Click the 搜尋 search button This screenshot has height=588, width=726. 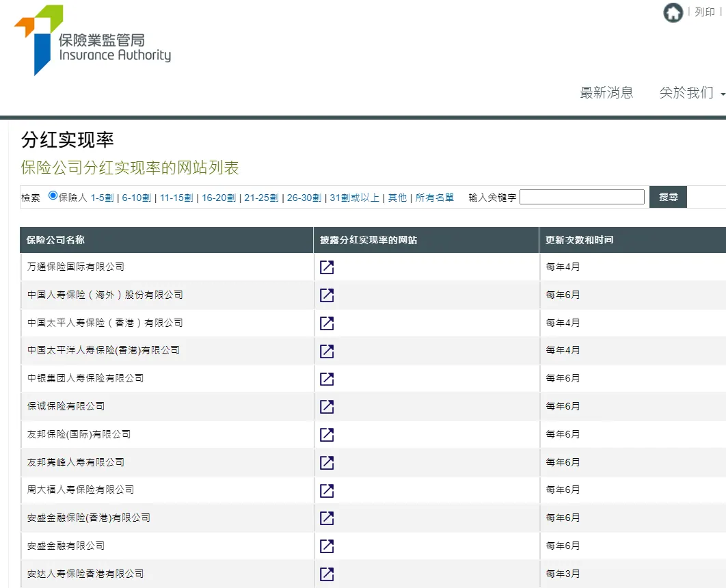coord(668,197)
